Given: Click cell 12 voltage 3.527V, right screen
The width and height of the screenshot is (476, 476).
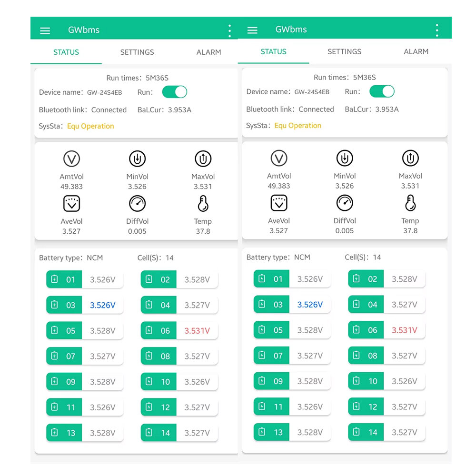Looking at the screenshot, I should (404, 407).
